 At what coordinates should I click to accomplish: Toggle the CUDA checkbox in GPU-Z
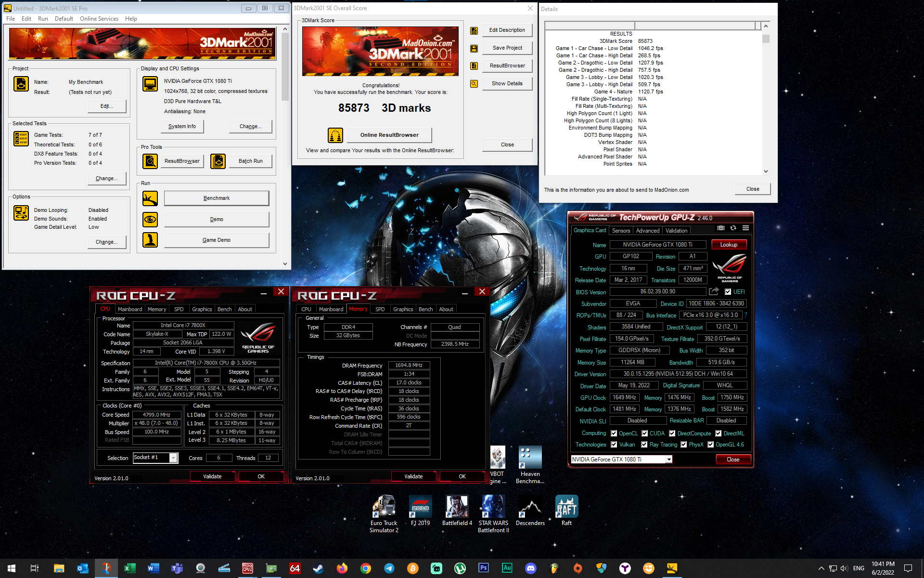(x=644, y=433)
